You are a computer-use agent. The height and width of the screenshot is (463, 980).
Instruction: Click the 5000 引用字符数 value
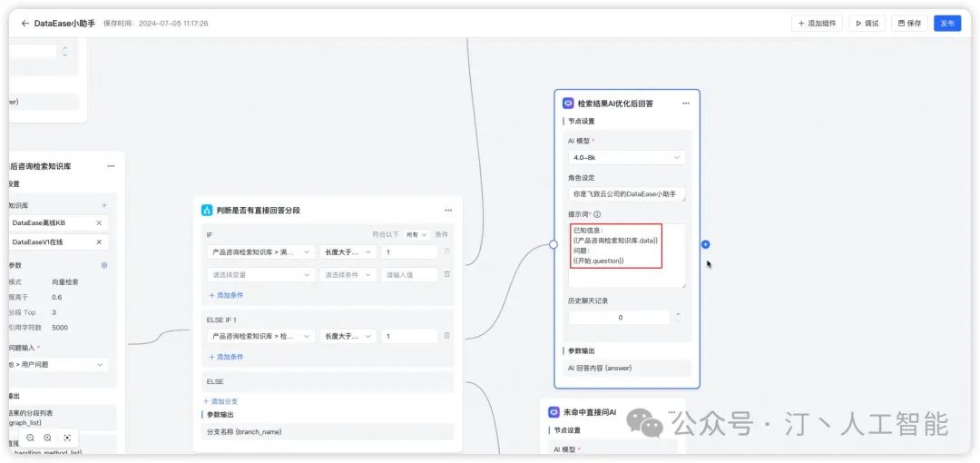pyautogui.click(x=60, y=328)
